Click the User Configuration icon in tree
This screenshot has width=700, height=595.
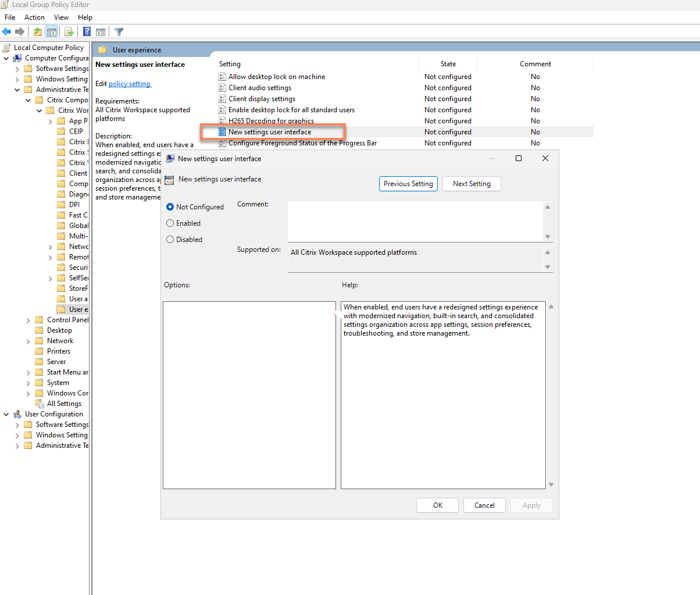coord(17,414)
